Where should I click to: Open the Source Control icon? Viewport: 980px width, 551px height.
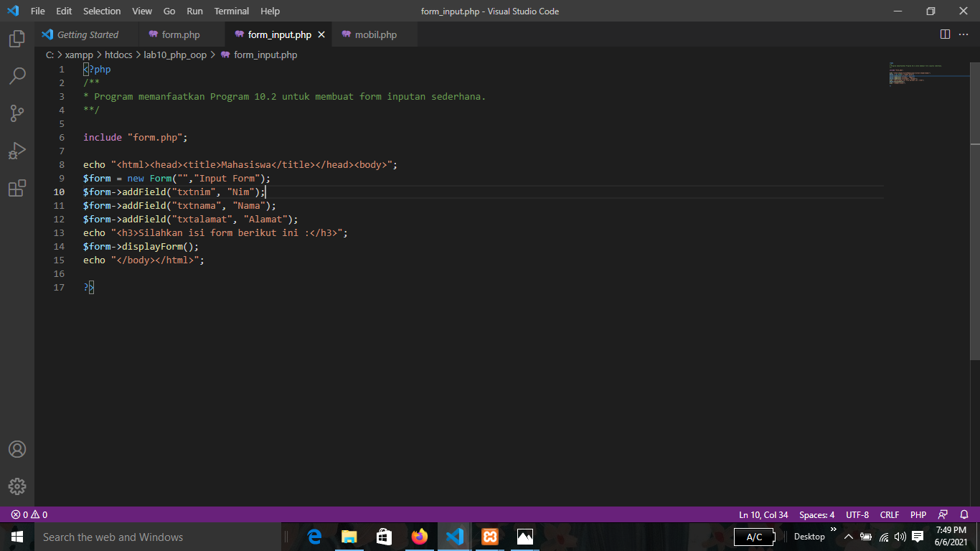tap(17, 113)
